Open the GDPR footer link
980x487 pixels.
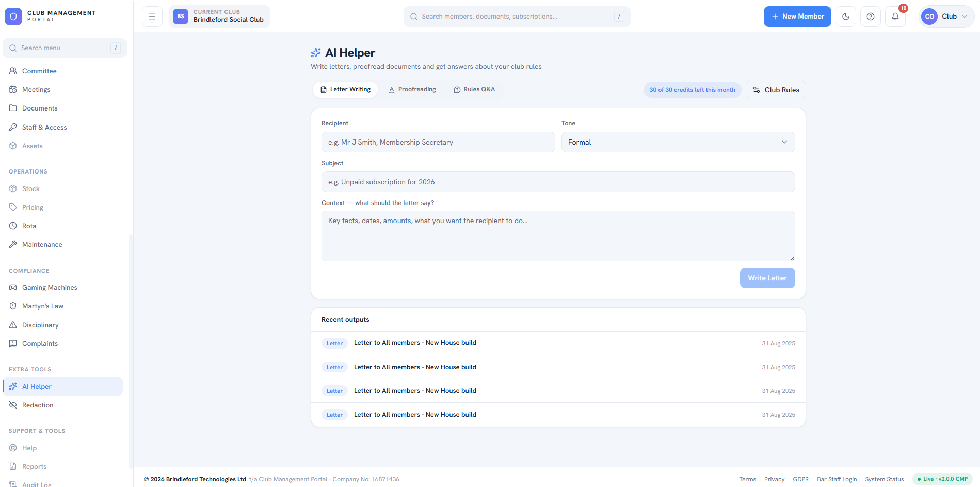(801, 479)
